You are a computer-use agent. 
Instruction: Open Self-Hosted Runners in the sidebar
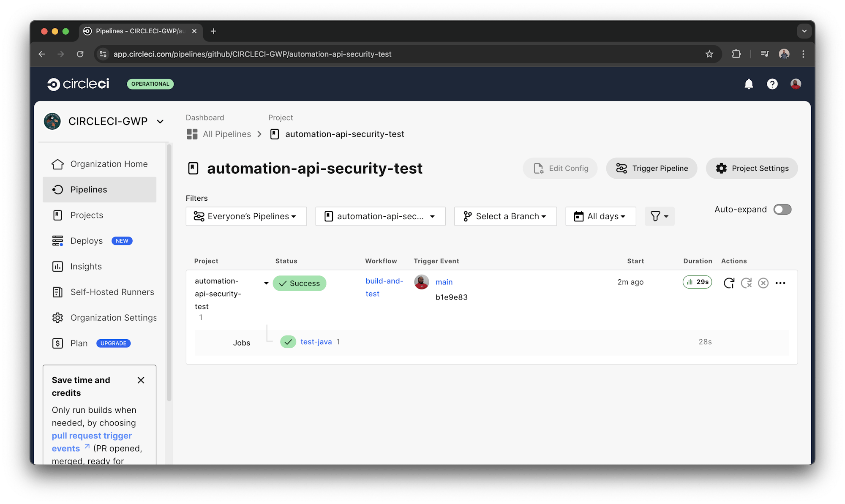pyautogui.click(x=112, y=292)
